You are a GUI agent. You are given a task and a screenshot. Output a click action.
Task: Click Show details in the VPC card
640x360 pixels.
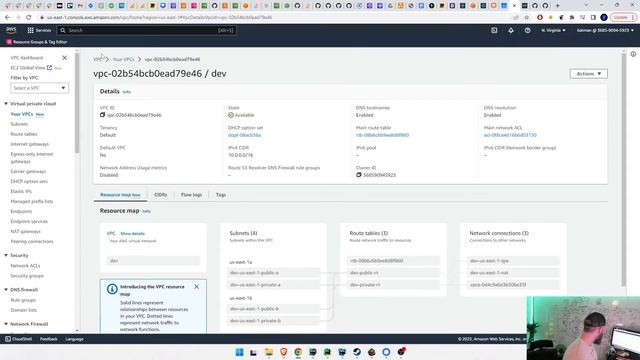[x=133, y=233]
